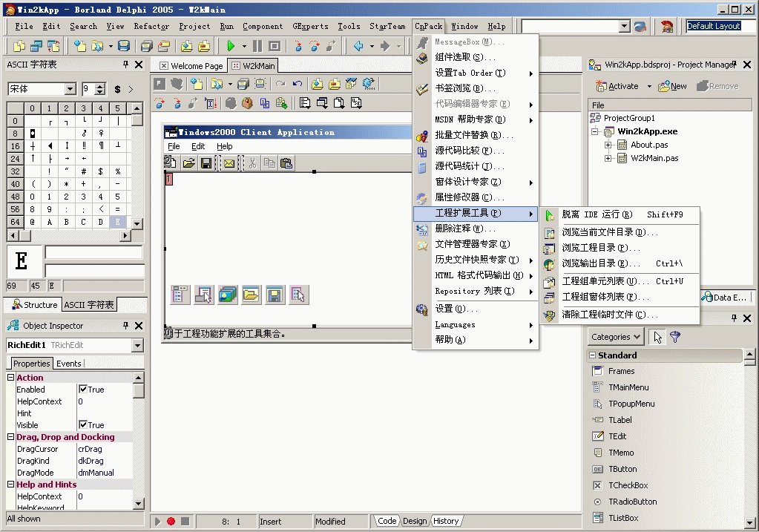Click the red record button in status bar
This screenshot has width=759, height=532.
coord(171,522)
